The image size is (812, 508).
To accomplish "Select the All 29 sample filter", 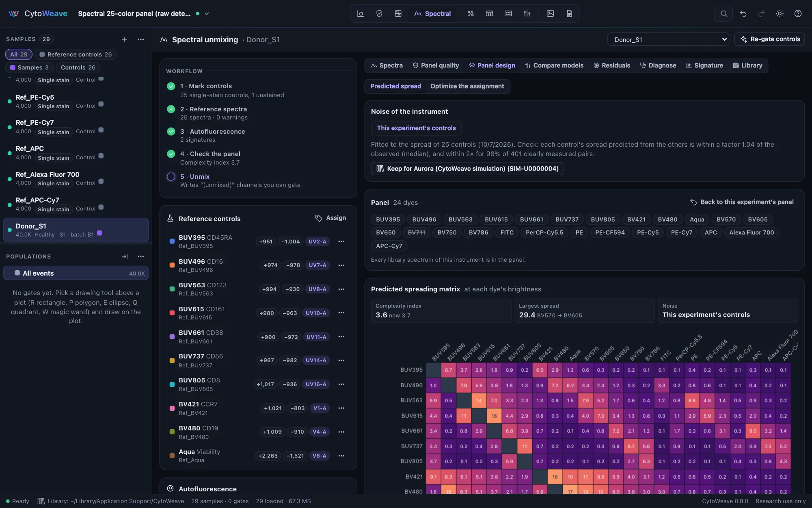I will (x=19, y=54).
